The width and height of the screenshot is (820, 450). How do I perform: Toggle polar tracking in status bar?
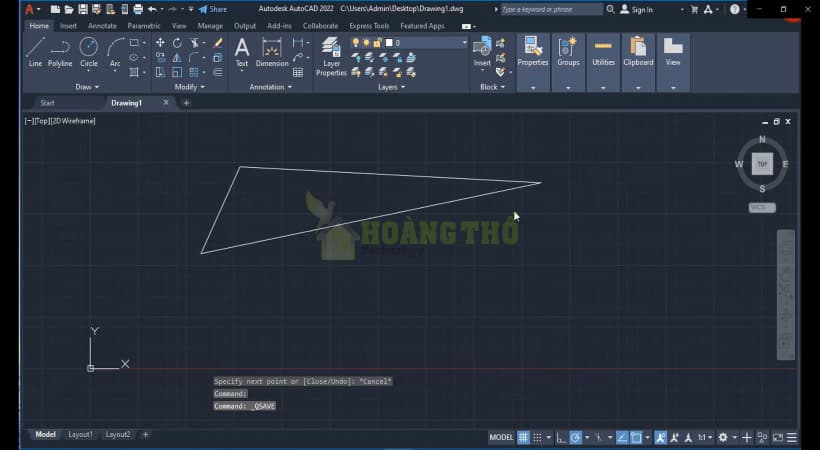(575, 437)
